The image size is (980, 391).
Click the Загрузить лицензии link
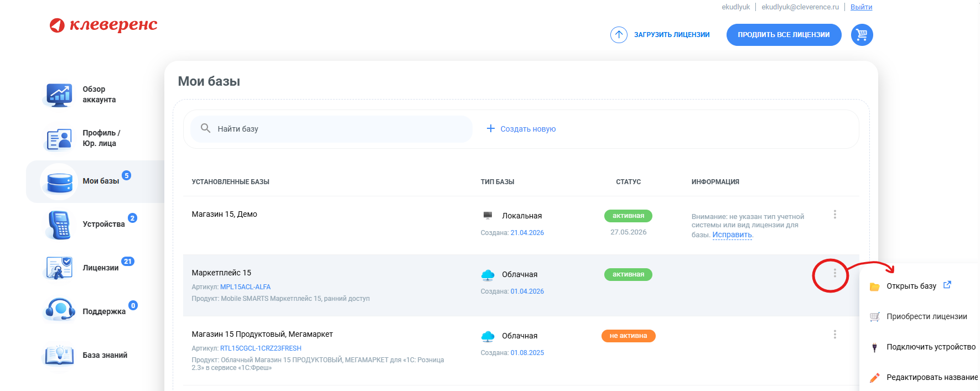(672, 35)
